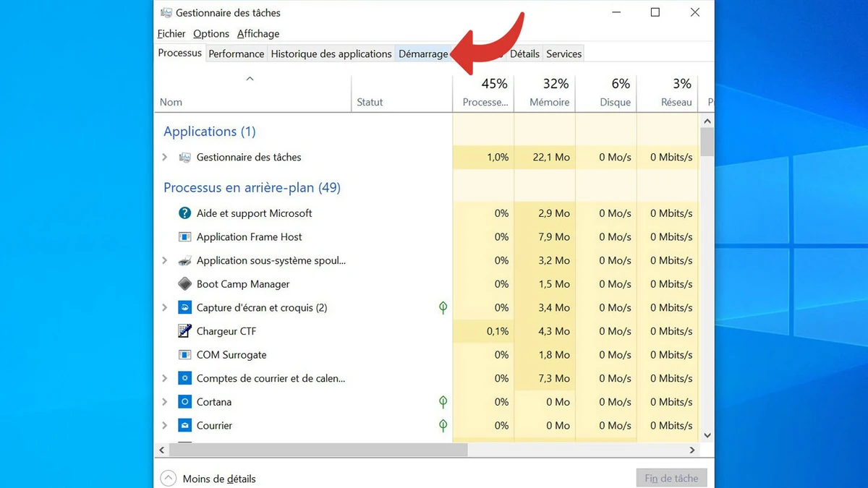
Task: Open the Fichier menu
Action: point(171,33)
